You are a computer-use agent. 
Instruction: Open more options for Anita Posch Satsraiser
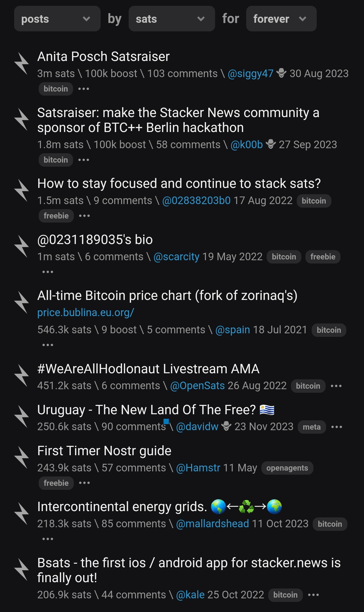(84, 89)
